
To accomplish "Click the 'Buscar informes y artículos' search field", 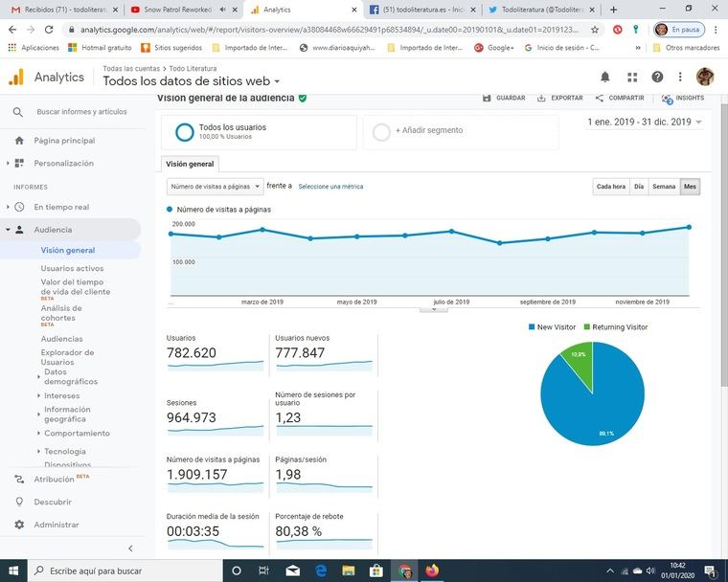I will [x=81, y=112].
